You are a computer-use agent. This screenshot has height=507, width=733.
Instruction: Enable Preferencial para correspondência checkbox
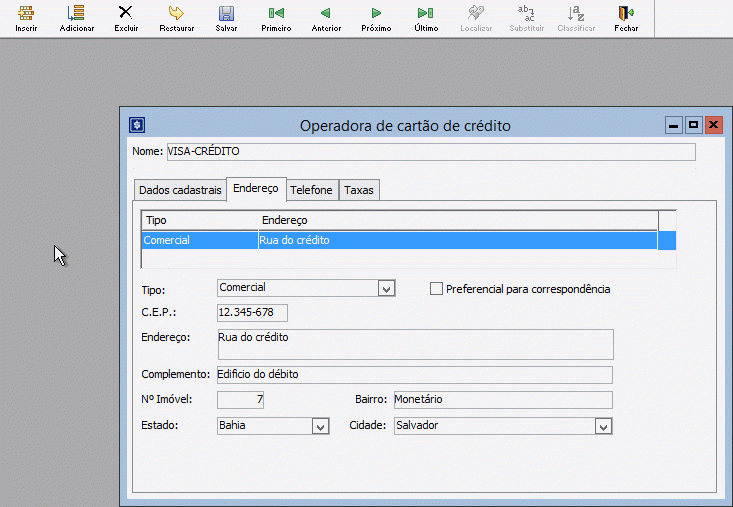[x=436, y=289]
